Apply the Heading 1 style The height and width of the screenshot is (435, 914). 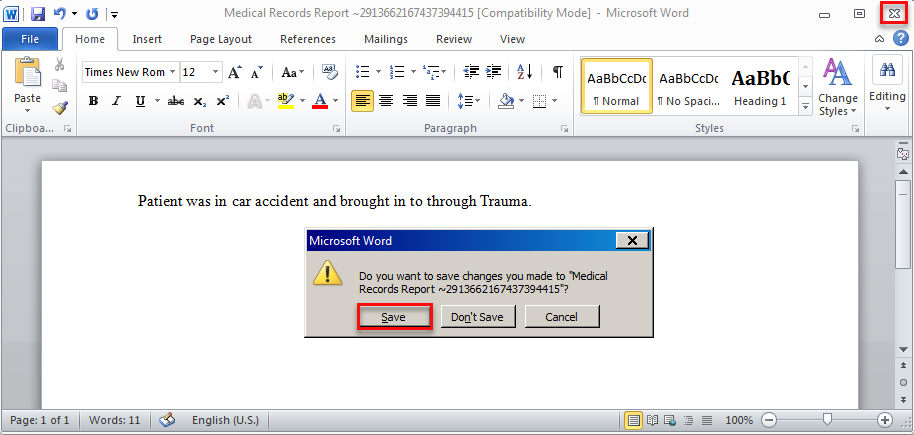pos(760,86)
